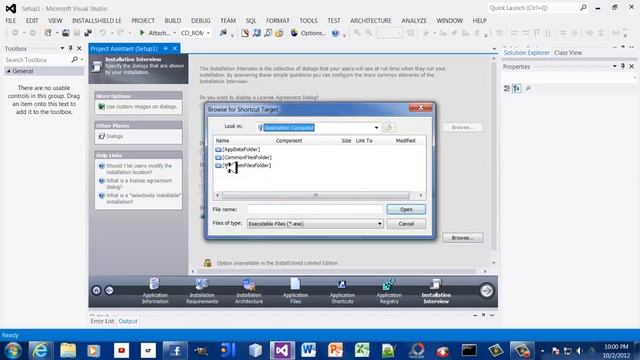The height and width of the screenshot is (360, 640).
Task: Open the DEBUG menu
Action: point(200,20)
